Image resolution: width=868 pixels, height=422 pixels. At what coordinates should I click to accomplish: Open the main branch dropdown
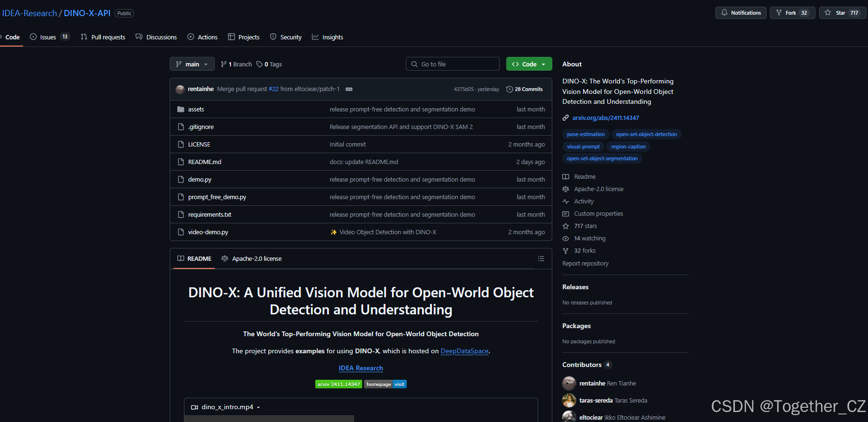tap(192, 64)
